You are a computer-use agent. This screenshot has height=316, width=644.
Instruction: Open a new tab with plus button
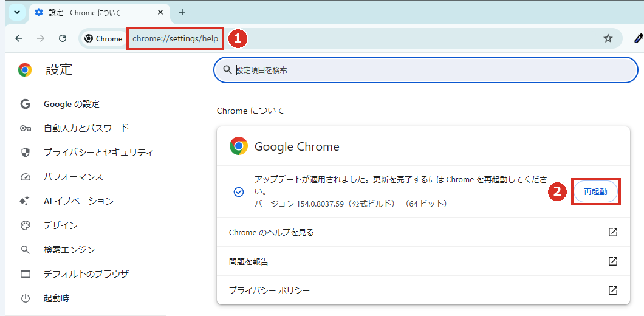pyautogui.click(x=182, y=12)
